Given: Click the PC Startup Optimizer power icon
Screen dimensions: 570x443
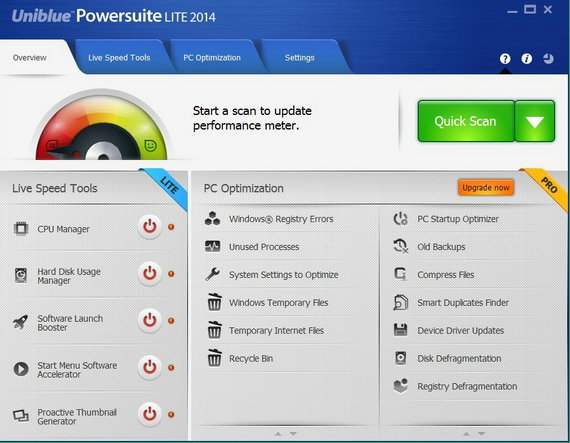Looking at the screenshot, I should (x=401, y=219).
